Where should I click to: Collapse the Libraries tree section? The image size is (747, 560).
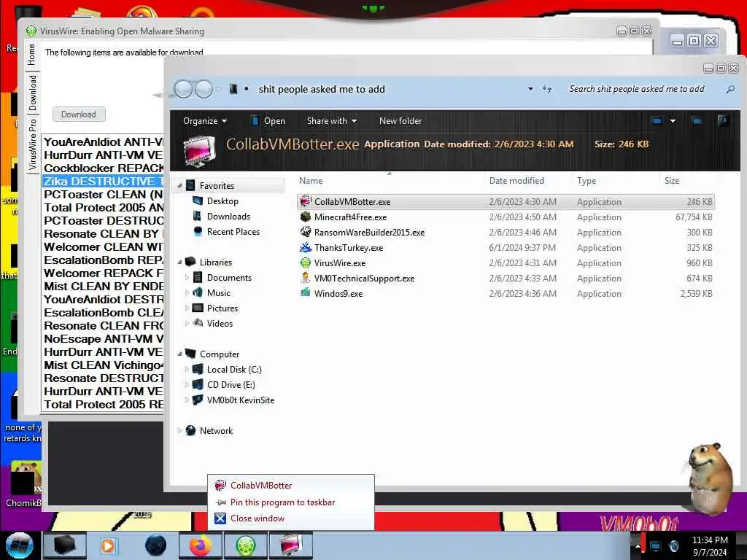click(x=179, y=262)
